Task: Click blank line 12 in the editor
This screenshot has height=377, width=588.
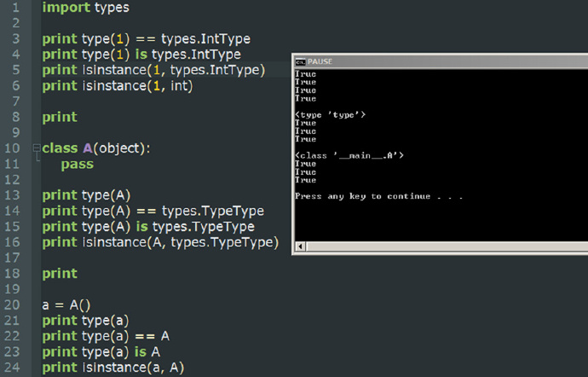Action: click(165, 180)
